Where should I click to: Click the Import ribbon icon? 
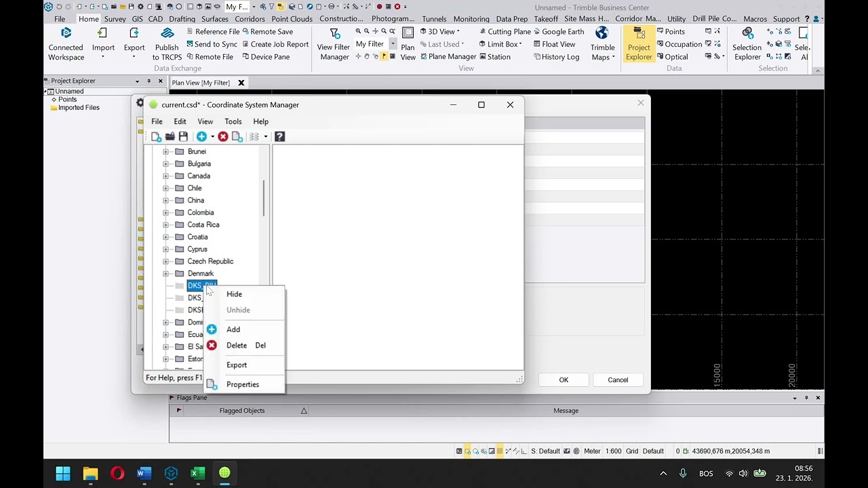pyautogui.click(x=103, y=43)
